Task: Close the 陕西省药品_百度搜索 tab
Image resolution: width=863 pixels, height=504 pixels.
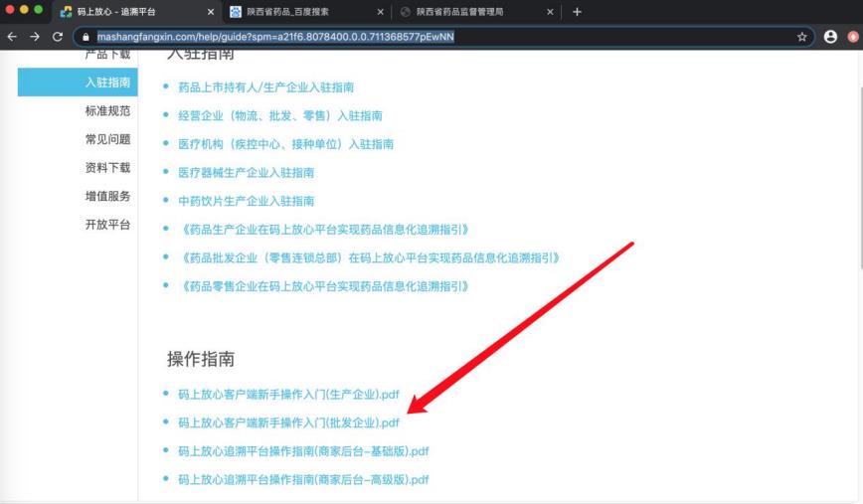Action: [381, 12]
